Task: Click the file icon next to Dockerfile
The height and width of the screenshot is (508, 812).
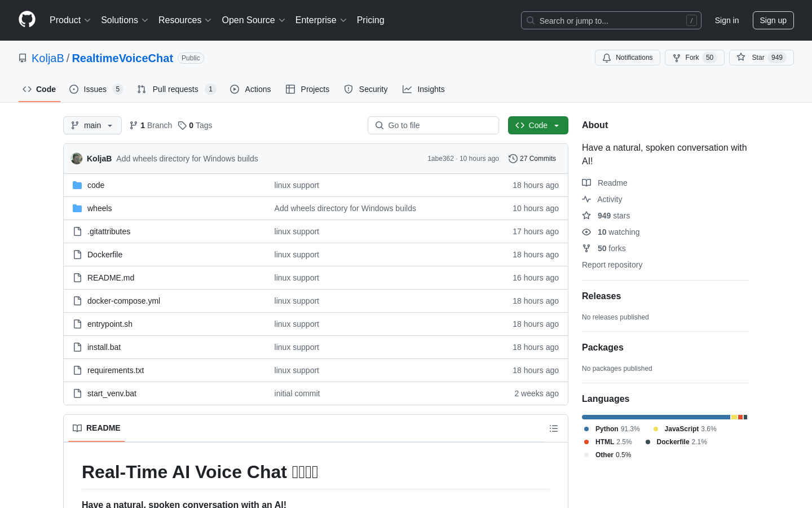Action: (x=77, y=255)
